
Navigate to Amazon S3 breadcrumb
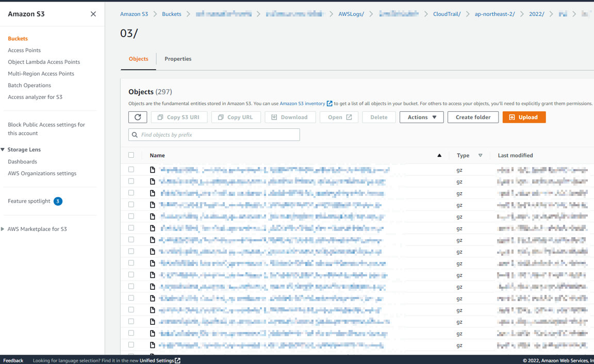(134, 14)
